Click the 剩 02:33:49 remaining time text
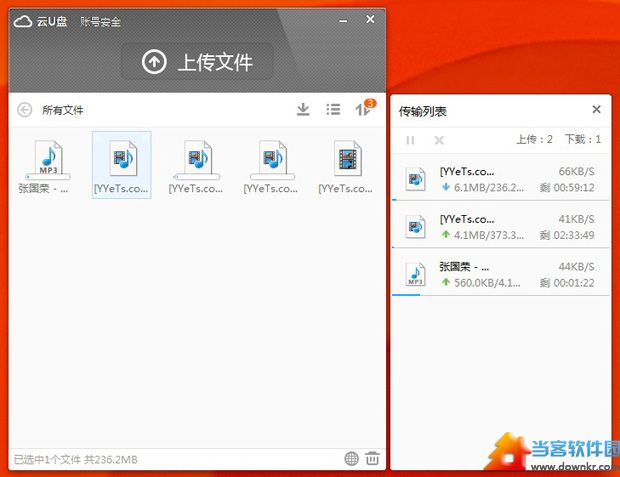Screen dimensions: 620x477 pyautogui.click(x=567, y=235)
